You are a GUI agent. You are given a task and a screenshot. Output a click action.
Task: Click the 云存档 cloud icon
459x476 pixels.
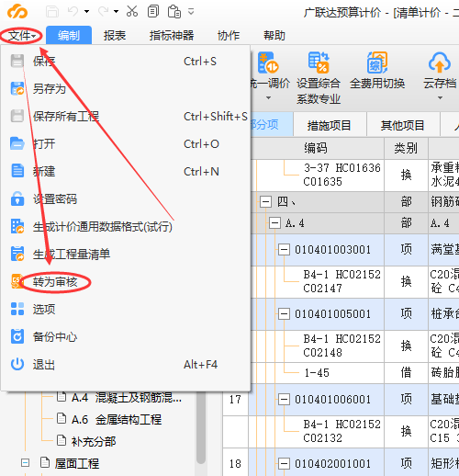440,62
